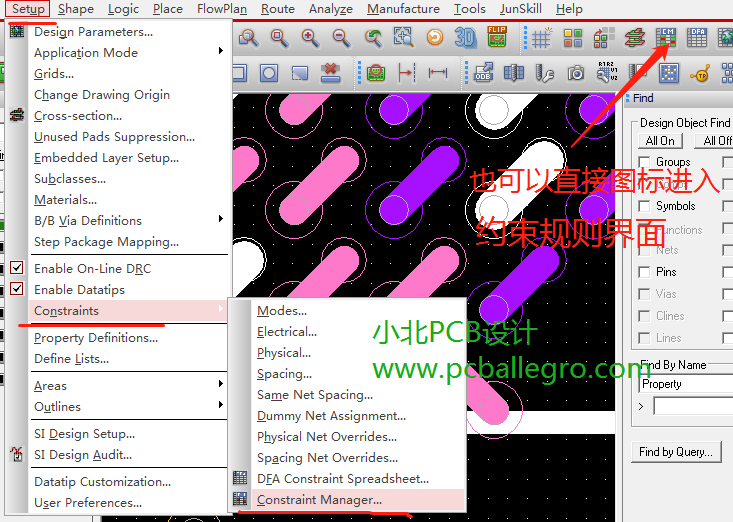Viewport: 733px width, 522px height.
Task: Toggle the Enable Datatips option
Action: [x=79, y=289]
